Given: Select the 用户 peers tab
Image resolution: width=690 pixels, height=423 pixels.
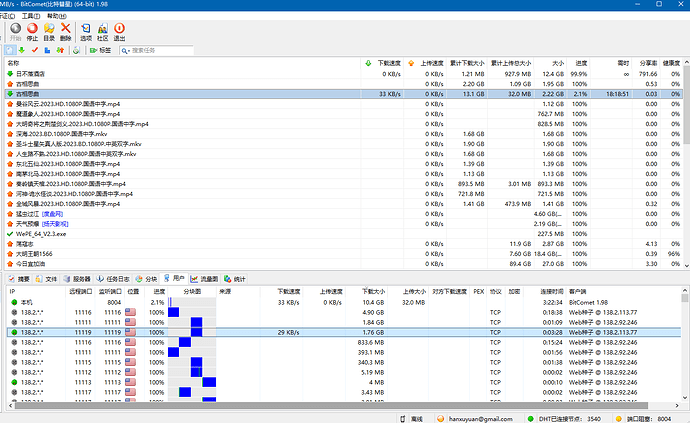Looking at the screenshot, I should point(174,278).
